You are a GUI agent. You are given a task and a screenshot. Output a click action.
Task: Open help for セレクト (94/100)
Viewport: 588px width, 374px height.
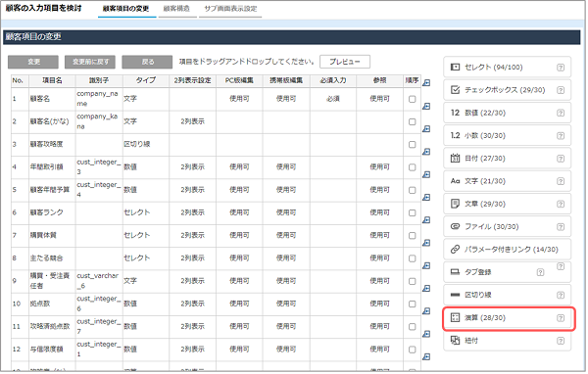coord(561,68)
